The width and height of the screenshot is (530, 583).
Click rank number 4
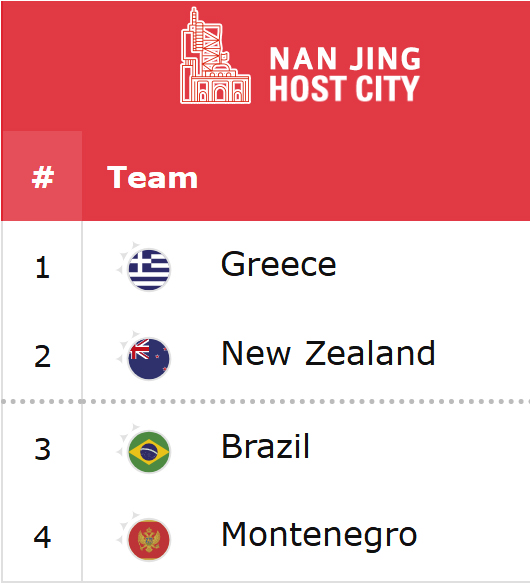click(42, 537)
